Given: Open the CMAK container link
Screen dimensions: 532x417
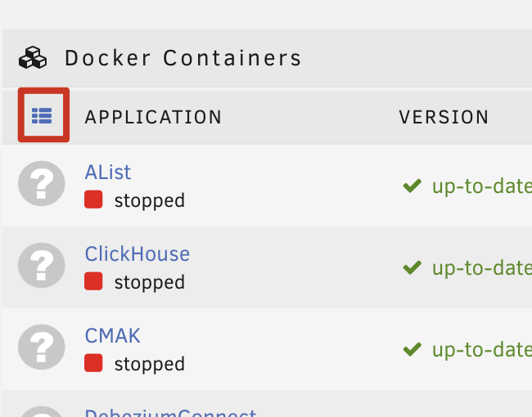Looking at the screenshot, I should [112, 335].
